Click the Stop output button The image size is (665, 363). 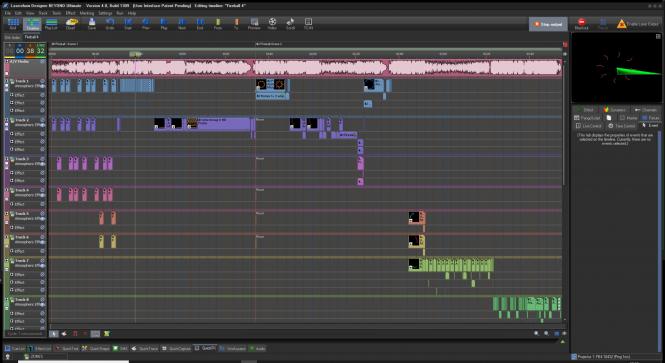pyautogui.click(x=548, y=24)
